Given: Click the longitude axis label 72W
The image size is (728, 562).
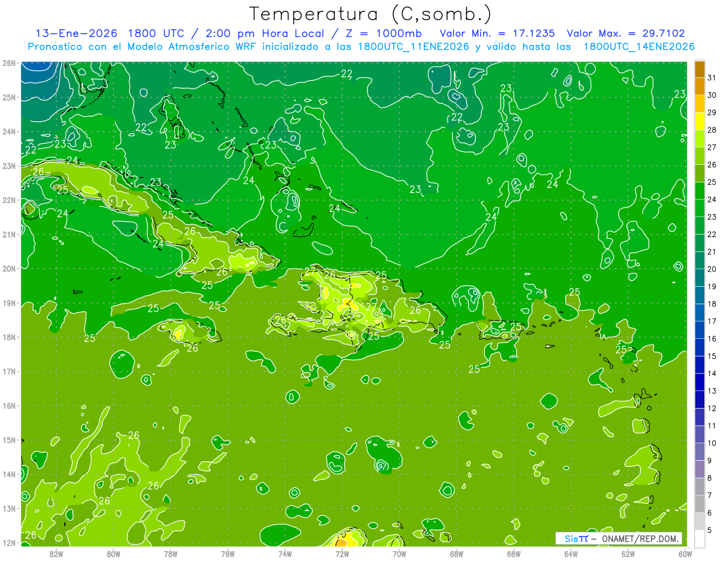Looking at the screenshot, I should [342, 554].
